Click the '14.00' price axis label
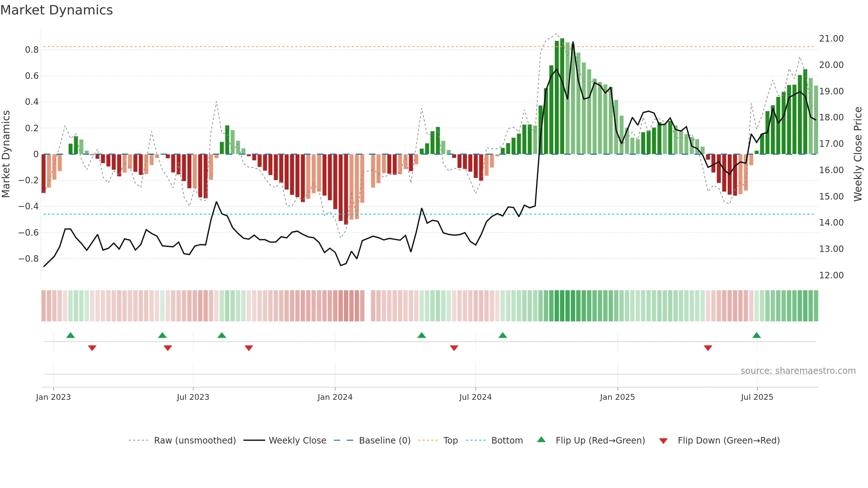Image resolution: width=868 pixels, height=488 pixels. tap(831, 223)
